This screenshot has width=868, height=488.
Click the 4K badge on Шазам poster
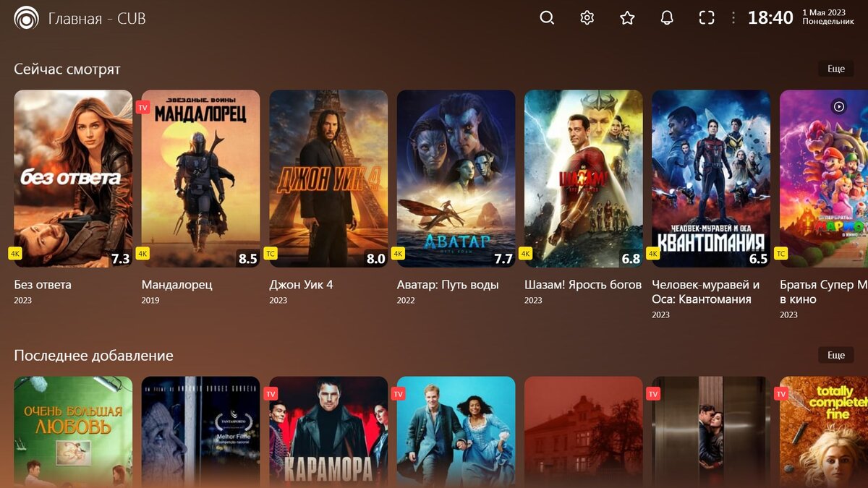coord(526,254)
